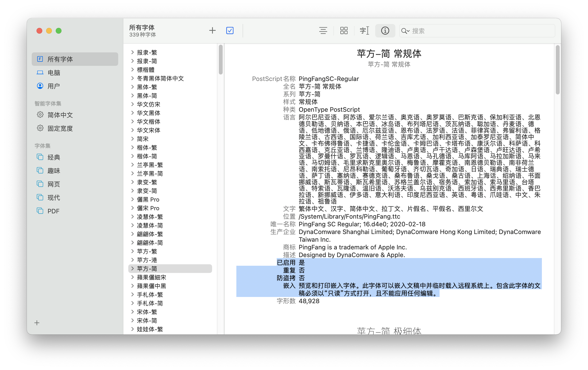
Task: Select 用户 in the sidebar
Action: click(54, 86)
